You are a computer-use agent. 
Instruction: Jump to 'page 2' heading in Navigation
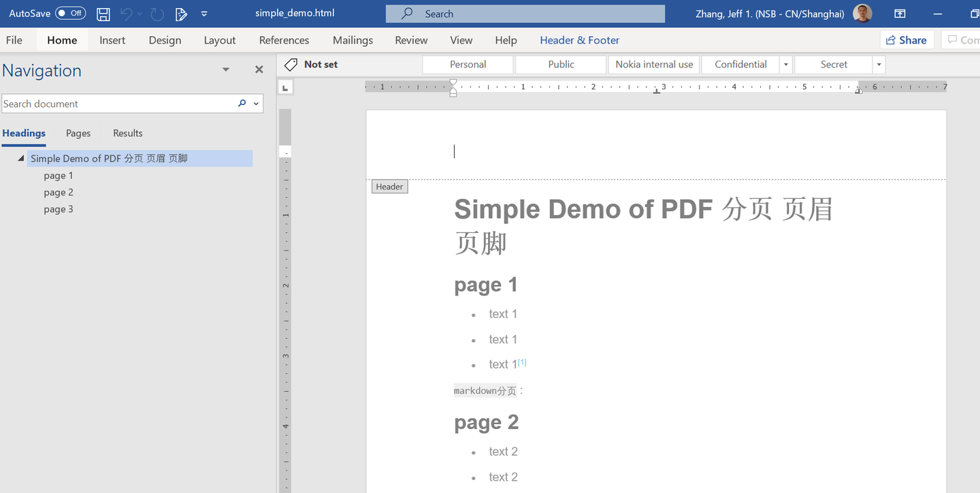(59, 193)
